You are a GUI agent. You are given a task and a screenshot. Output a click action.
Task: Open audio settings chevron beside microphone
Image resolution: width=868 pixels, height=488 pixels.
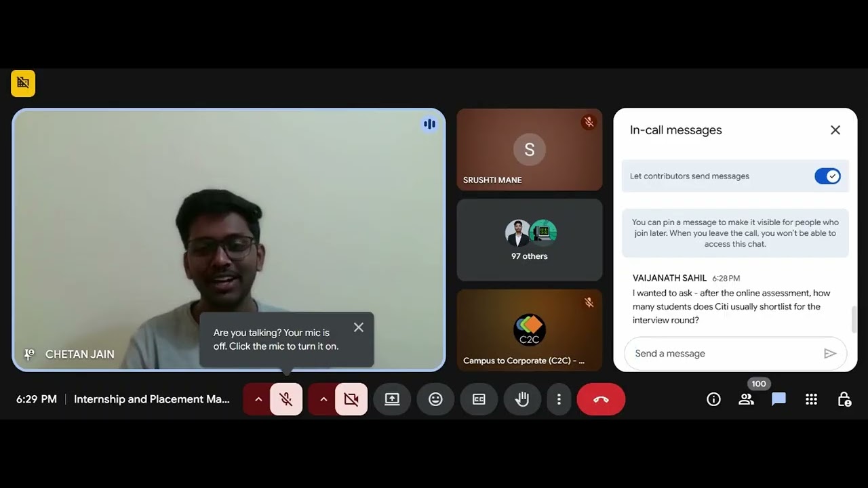(x=258, y=399)
